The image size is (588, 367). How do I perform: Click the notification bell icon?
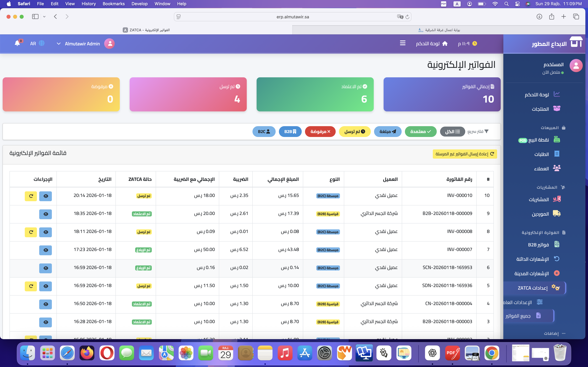tap(17, 43)
